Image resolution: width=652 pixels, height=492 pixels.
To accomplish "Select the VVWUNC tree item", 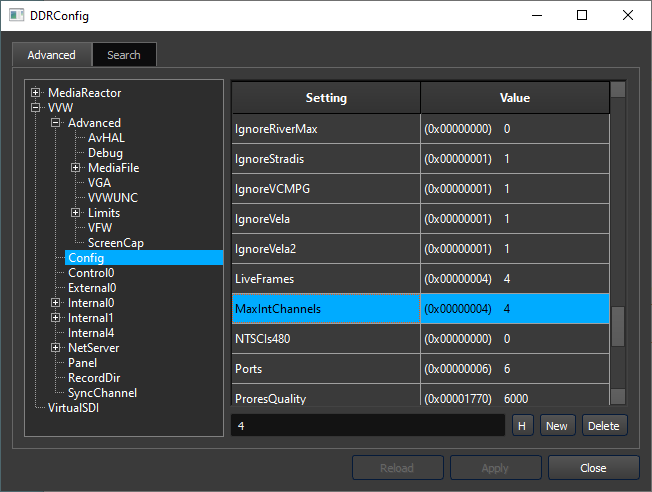I will point(113,198).
